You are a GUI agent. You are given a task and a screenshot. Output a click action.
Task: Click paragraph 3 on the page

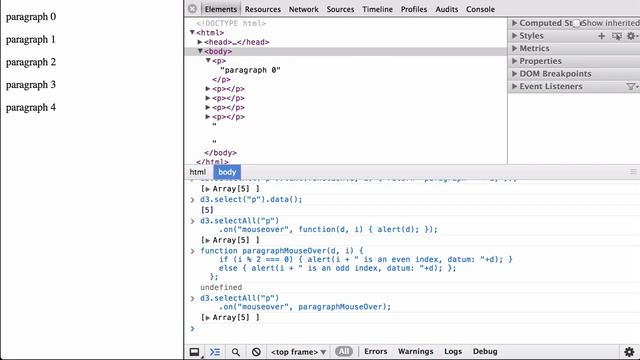point(31,85)
